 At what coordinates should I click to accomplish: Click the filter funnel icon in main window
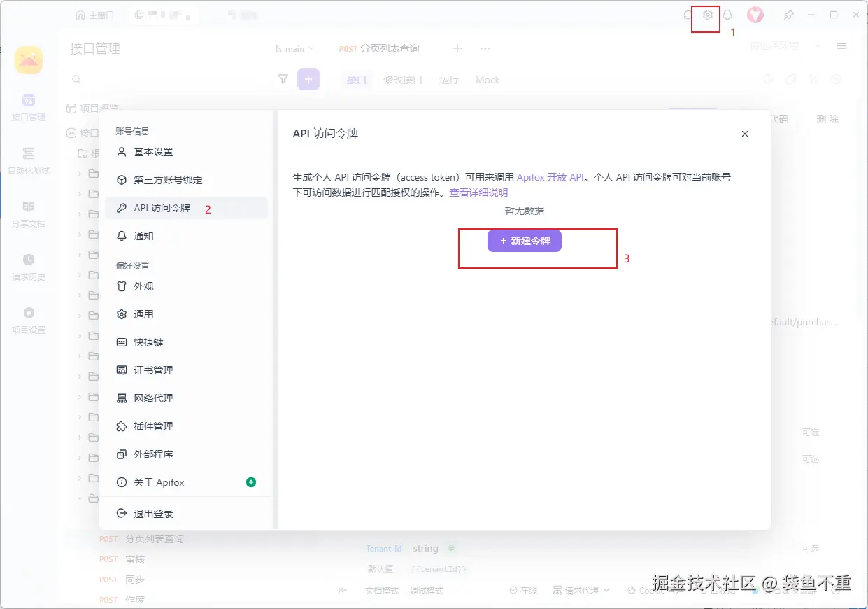pos(283,80)
